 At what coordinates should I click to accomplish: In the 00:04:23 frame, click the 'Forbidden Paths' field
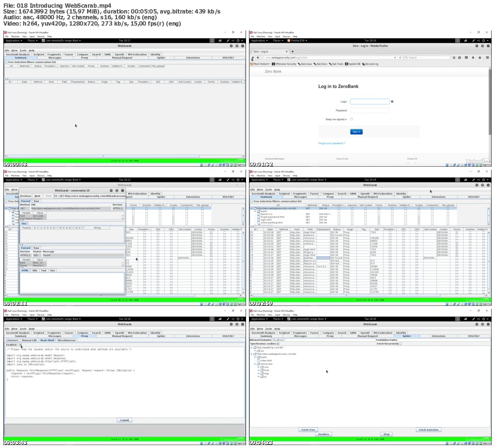(x=443, y=340)
